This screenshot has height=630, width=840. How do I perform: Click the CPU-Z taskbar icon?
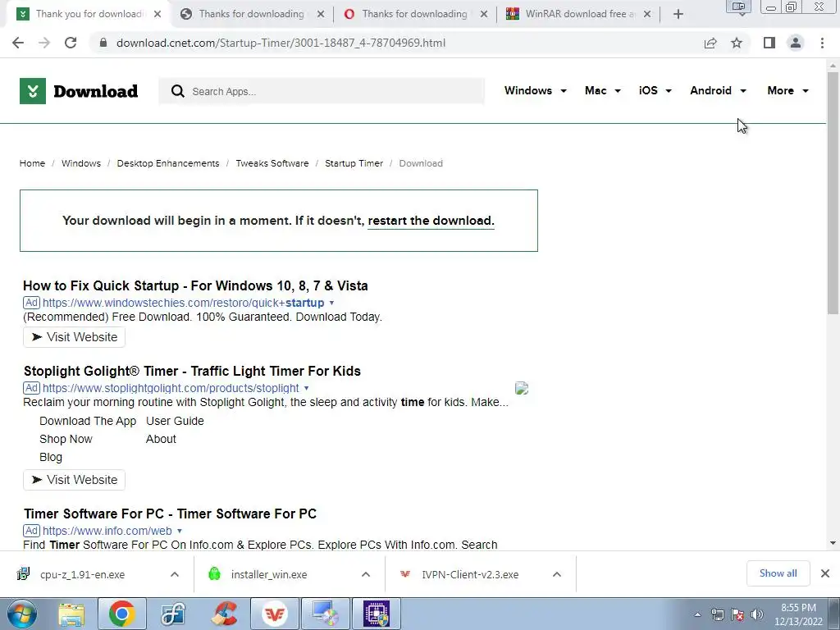(377, 614)
